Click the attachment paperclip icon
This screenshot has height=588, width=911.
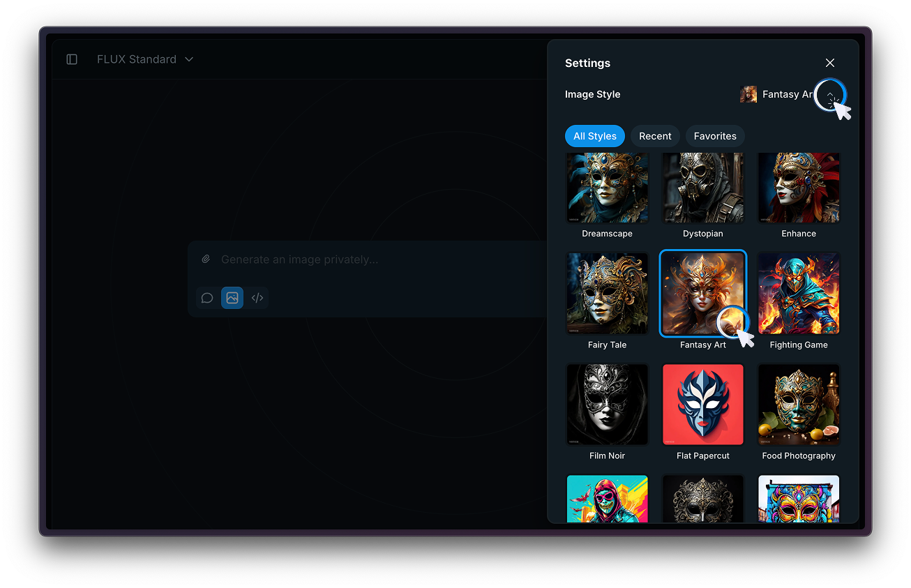pyautogui.click(x=206, y=259)
